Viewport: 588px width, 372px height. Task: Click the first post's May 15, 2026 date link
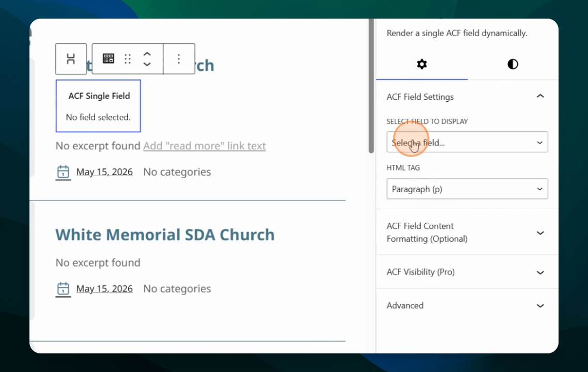(104, 172)
